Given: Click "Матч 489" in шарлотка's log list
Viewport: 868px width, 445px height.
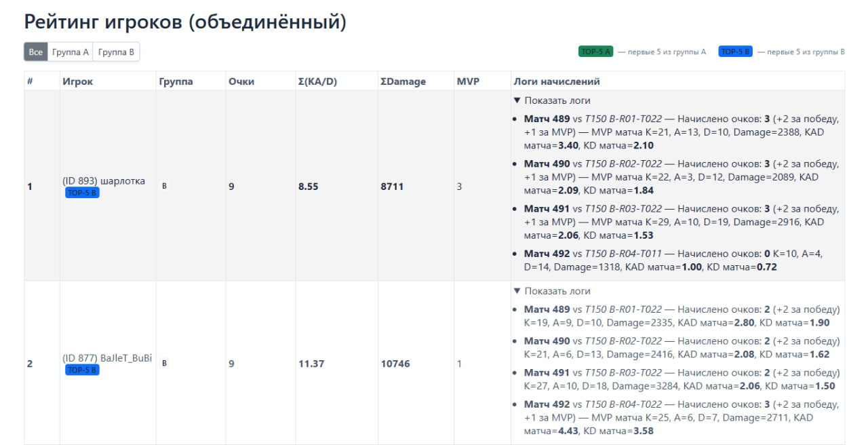Looking at the screenshot, I should click(547, 119).
